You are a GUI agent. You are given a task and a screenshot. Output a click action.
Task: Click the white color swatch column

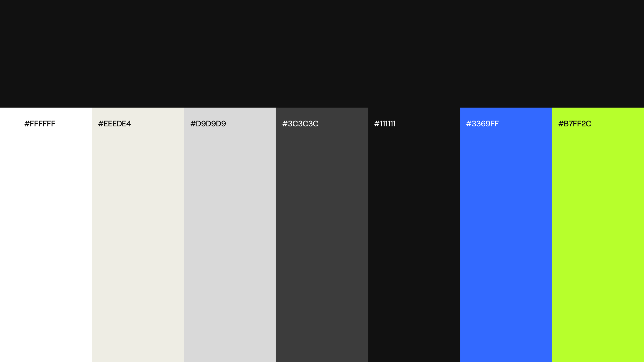coord(46,232)
